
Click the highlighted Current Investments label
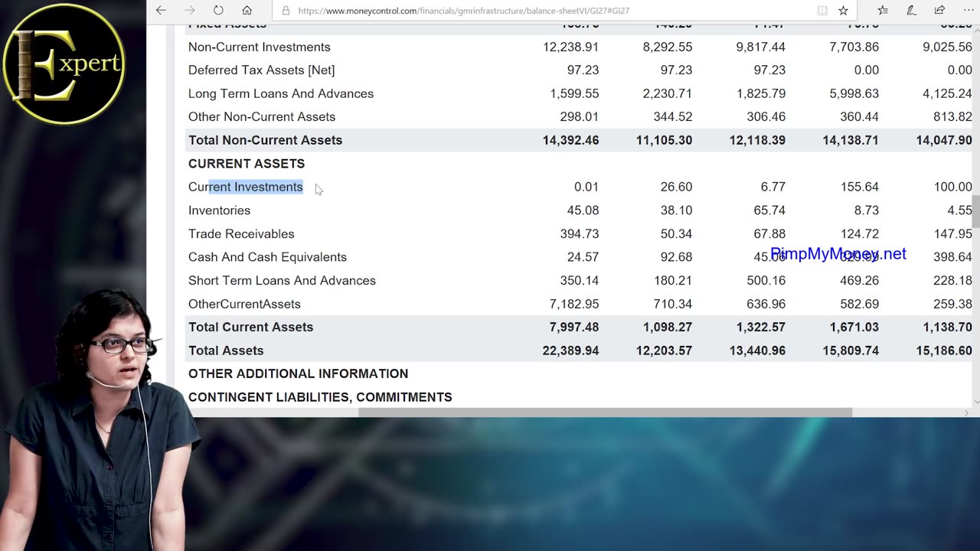click(x=246, y=187)
